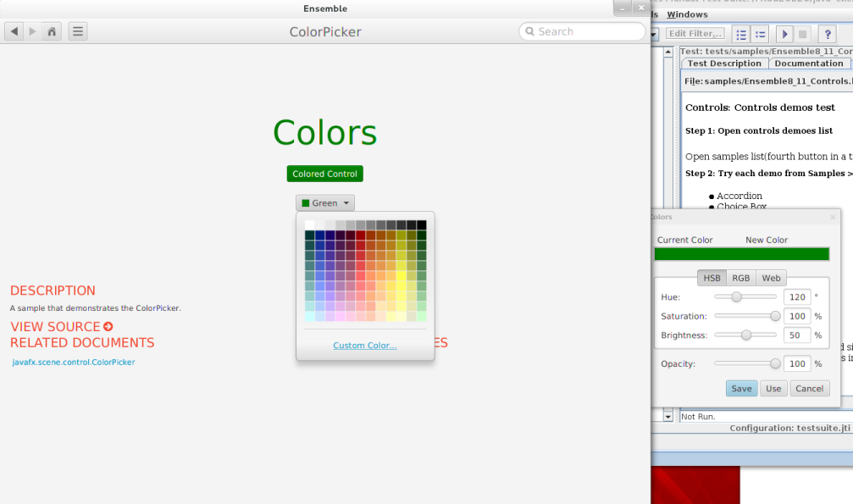Switch to HSB color mode
This screenshot has width=853, height=504.
tap(712, 278)
